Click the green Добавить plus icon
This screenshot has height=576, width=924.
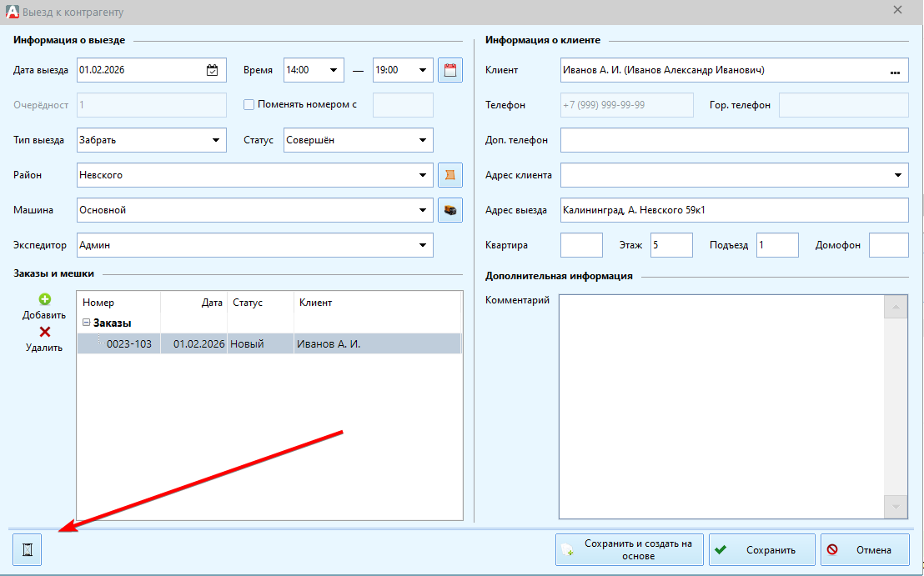[x=45, y=299]
